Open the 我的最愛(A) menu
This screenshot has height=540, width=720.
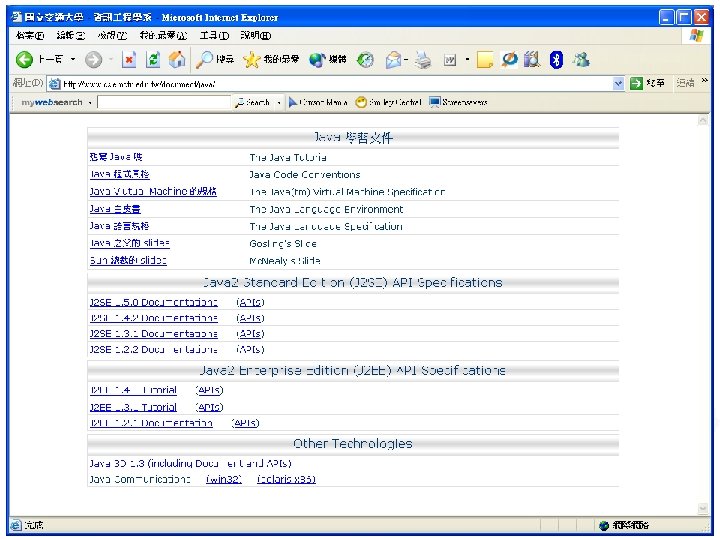pos(163,35)
